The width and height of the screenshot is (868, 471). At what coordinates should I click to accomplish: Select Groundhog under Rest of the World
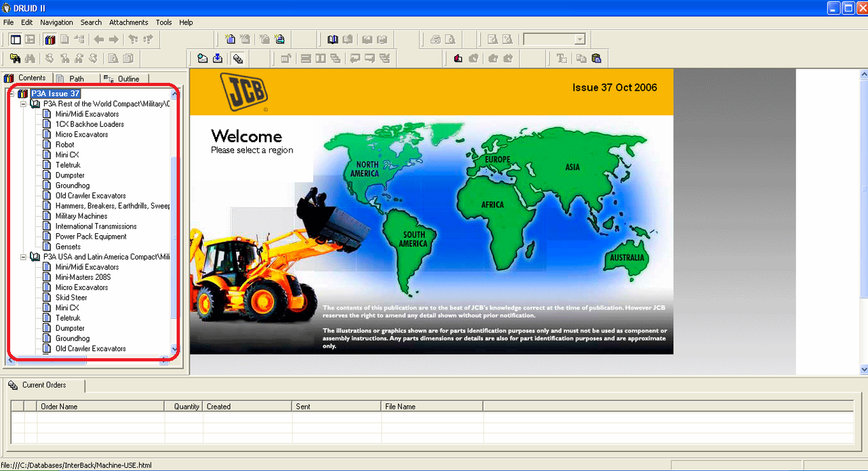coord(73,185)
